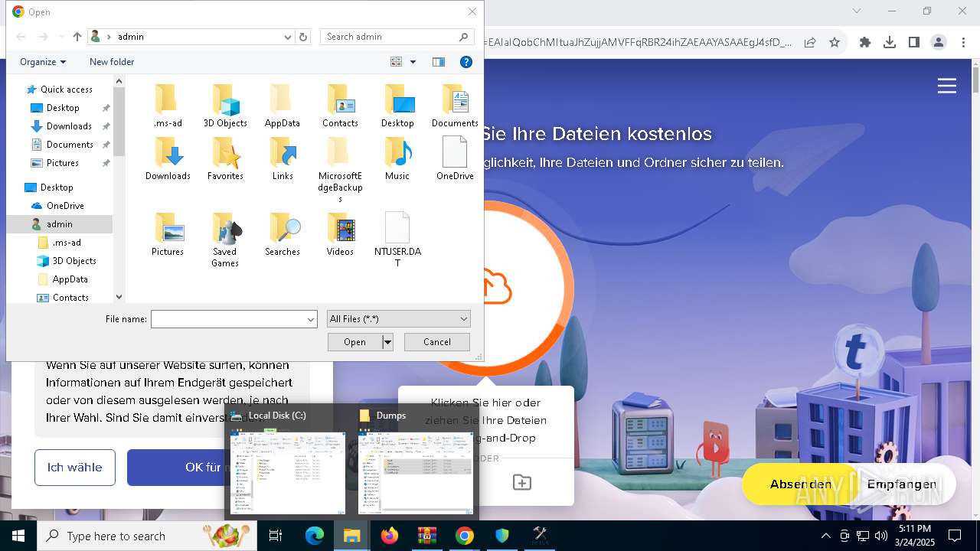Open Firefox from the taskbar
The height and width of the screenshot is (551, 980).
[390, 536]
